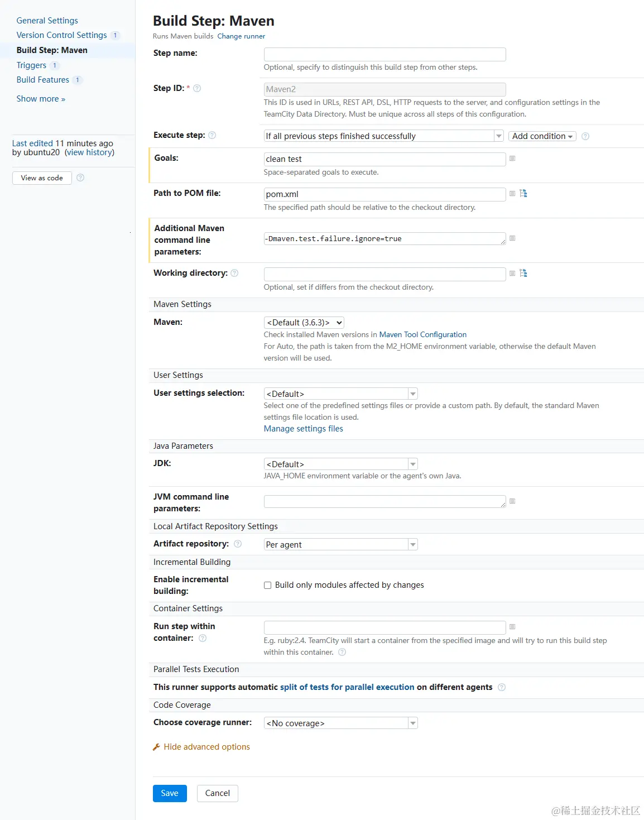Click help icon beside View as code
The image size is (644, 820).
point(80,178)
